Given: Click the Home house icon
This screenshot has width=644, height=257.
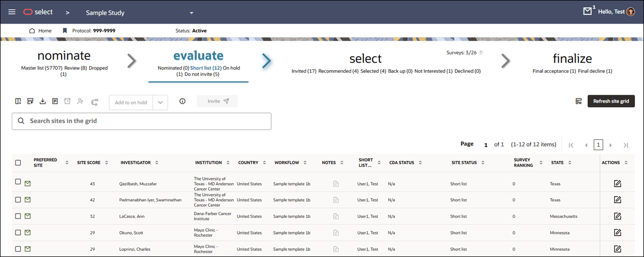Looking at the screenshot, I should point(32,31).
